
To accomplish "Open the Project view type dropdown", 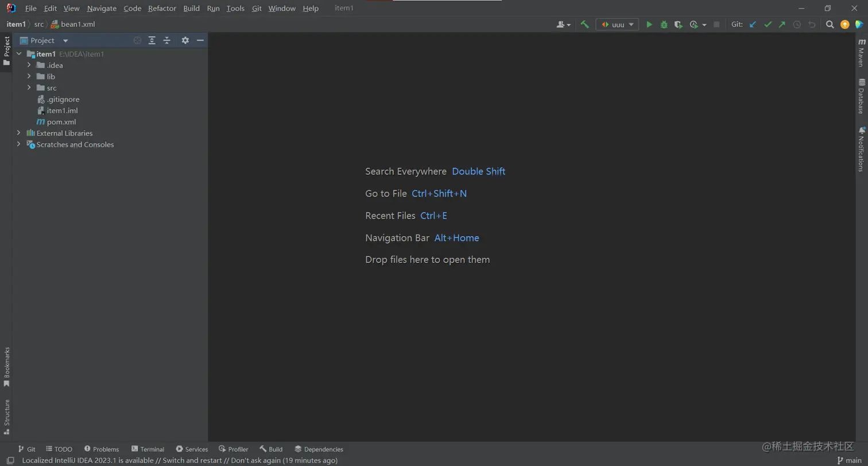I will coord(65,41).
